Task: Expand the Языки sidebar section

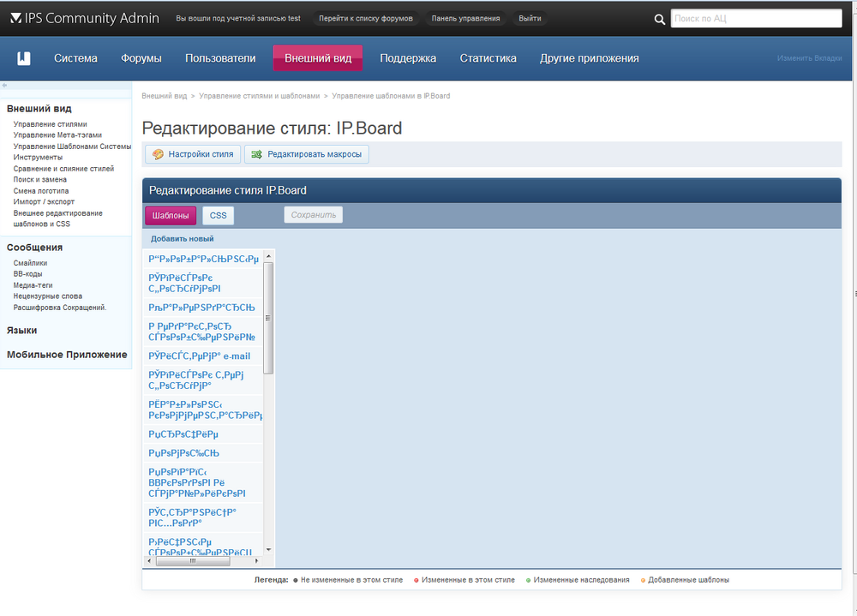Action: [22, 330]
